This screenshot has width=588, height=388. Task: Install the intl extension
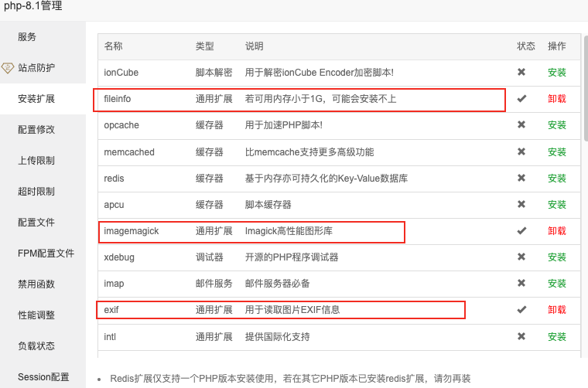pyautogui.click(x=556, y=337)
